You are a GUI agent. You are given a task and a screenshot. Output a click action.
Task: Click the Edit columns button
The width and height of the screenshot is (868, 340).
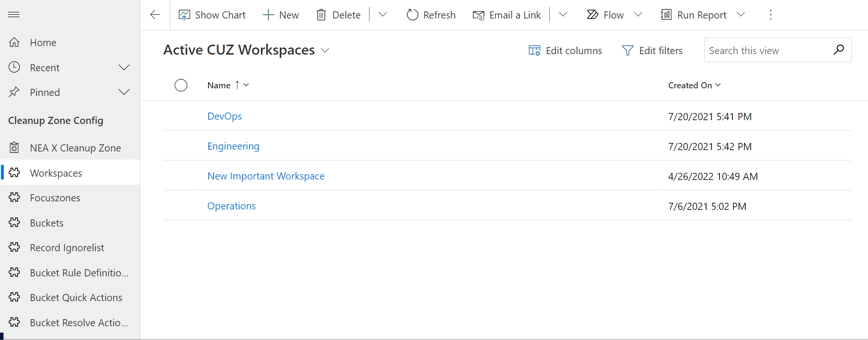pos(565,50)
